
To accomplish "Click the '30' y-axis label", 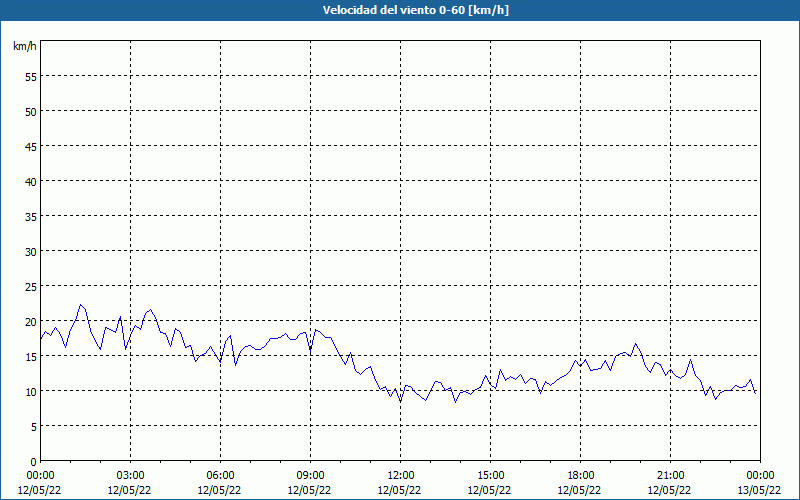I will pyautogui.click(x=31, y=252).
